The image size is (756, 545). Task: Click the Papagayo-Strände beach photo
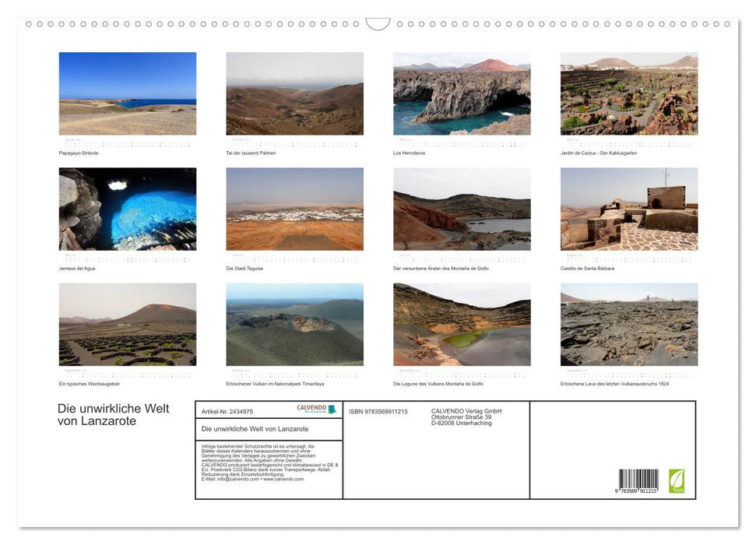(x=127, y=93)
